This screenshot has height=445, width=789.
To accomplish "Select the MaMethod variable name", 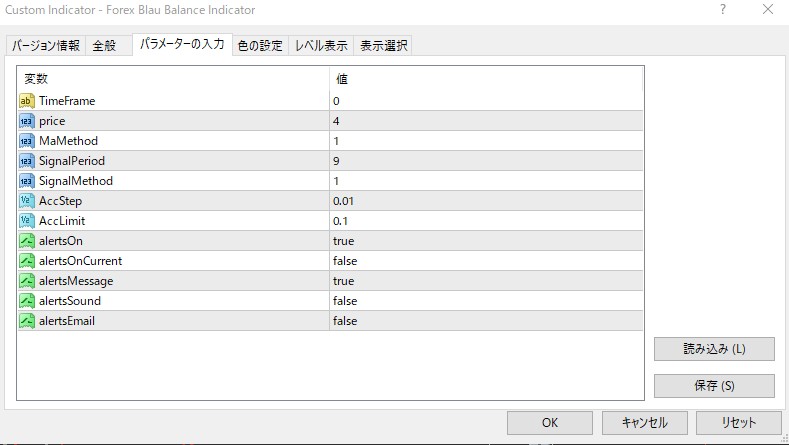I will 68,141.
